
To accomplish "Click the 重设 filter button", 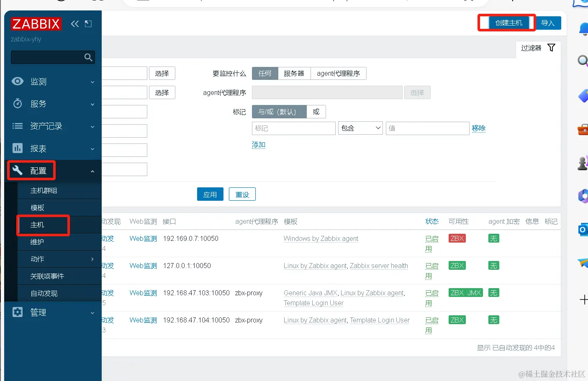I will point(242,194).
